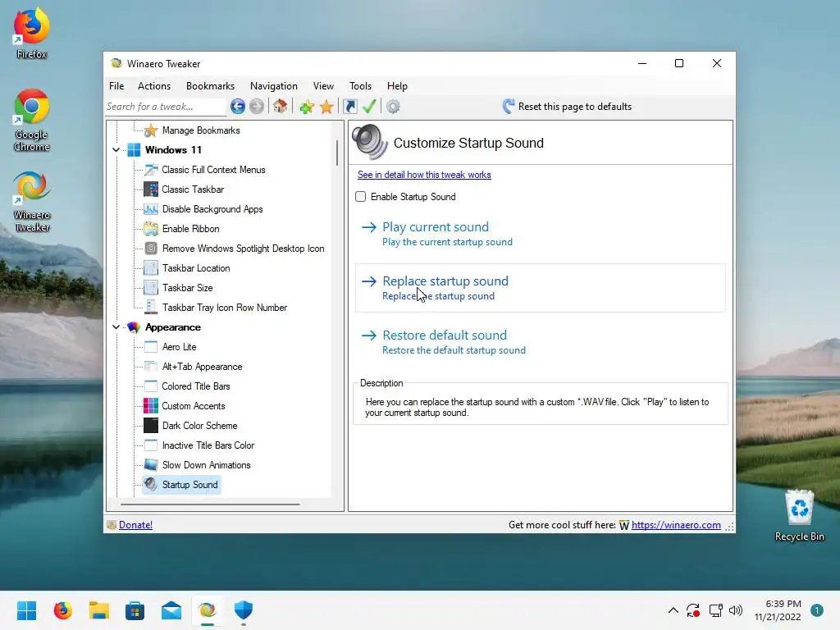
Task: Open the View menu
Action: [323, 85]
